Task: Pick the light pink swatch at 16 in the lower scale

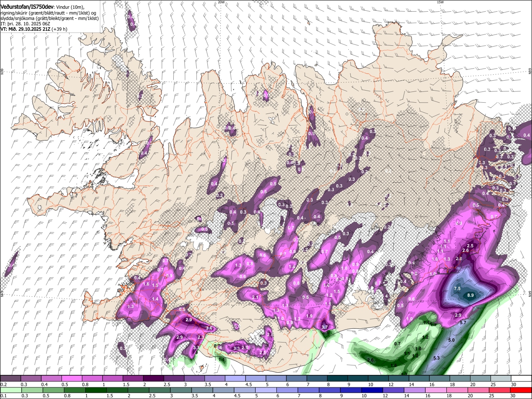Action: click(x=436, y=390)
